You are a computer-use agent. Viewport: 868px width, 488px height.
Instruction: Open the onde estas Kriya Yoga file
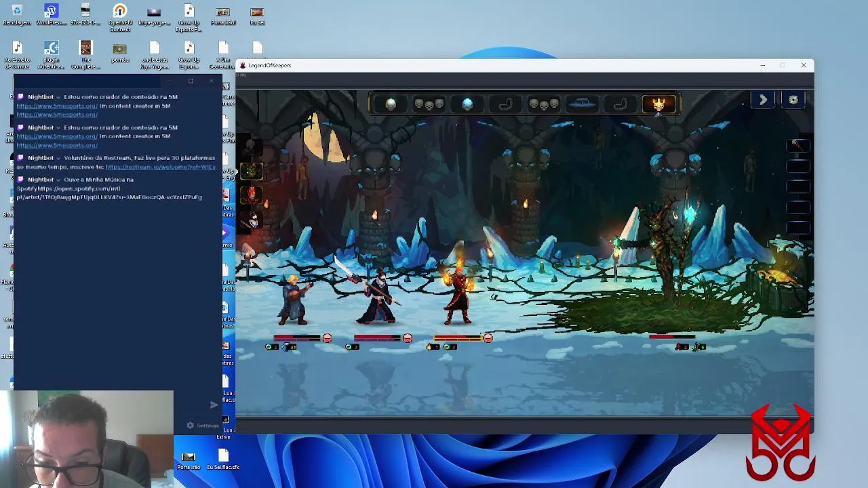[x=154, y=56]
